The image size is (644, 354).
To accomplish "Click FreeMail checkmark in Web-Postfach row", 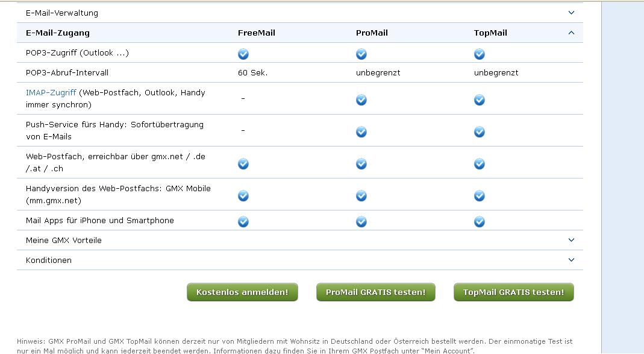I will coord(243,164).
